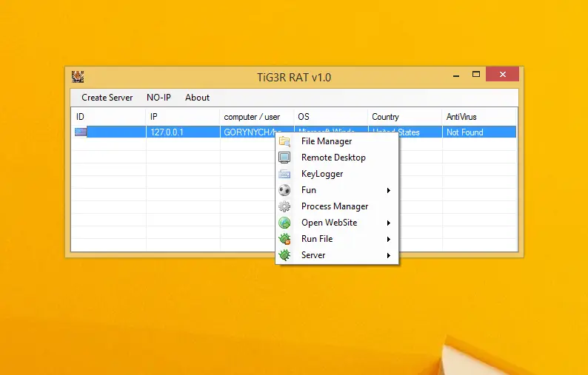The height and width of the screenshot is (375, 588).
Task: Expand the Open WebSite submenu arrow
Action: coord(389,223)
